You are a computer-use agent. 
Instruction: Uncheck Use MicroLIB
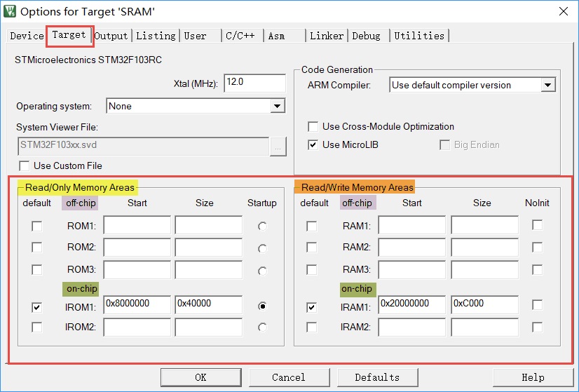click(313, 145)
